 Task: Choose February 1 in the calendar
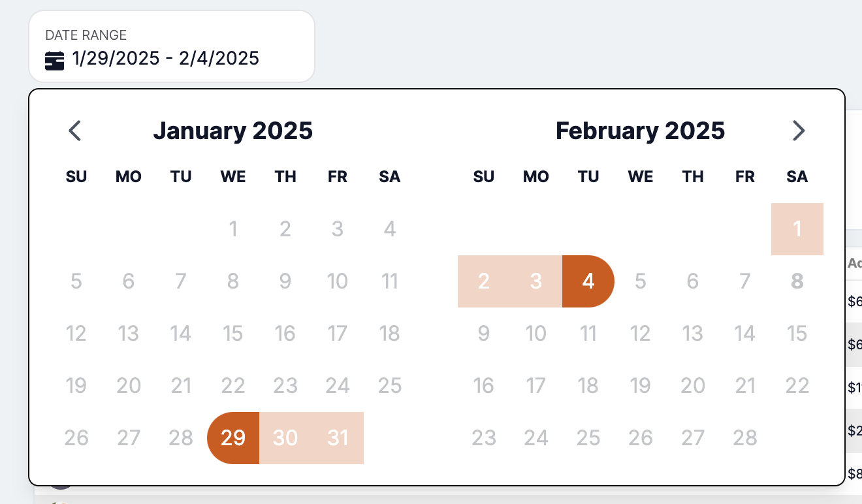coord(797,229)
